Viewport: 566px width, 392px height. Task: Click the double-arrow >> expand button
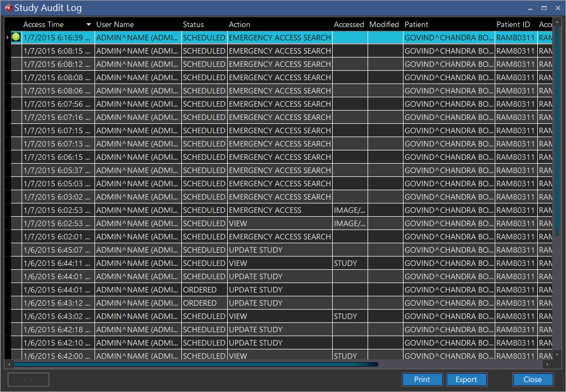tap(28, 379)
